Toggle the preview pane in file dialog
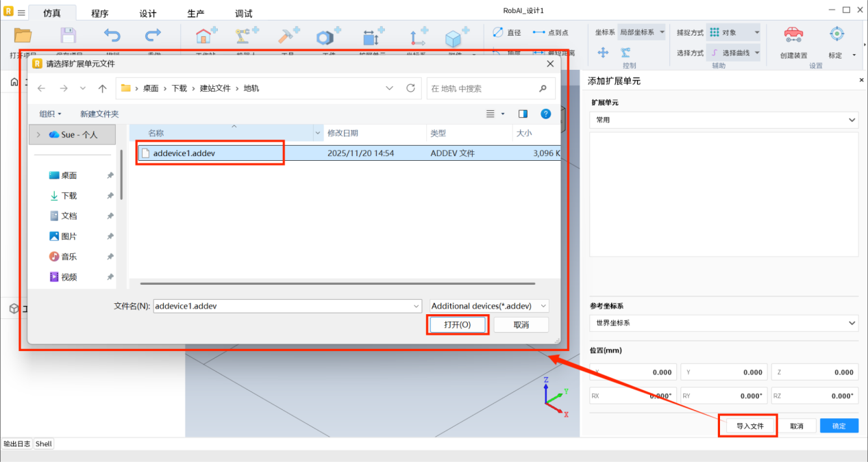 pyautogui.click(x=523, y=114)
